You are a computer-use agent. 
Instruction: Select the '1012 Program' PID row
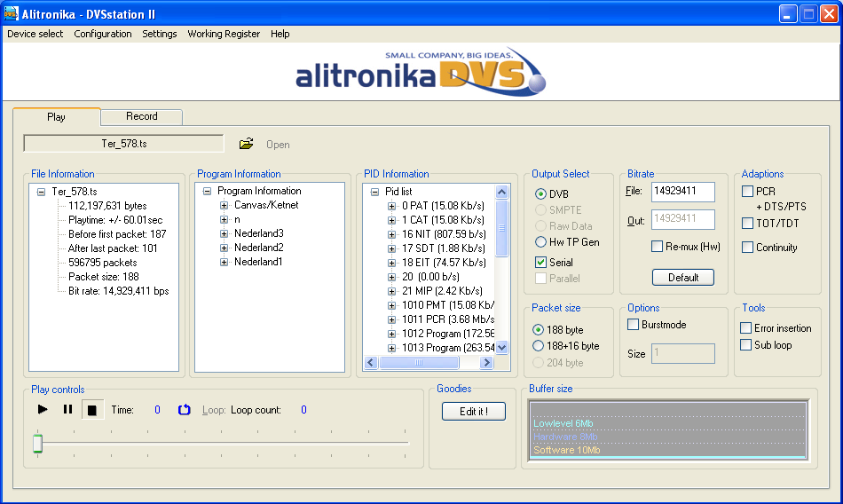pos(448,334)
